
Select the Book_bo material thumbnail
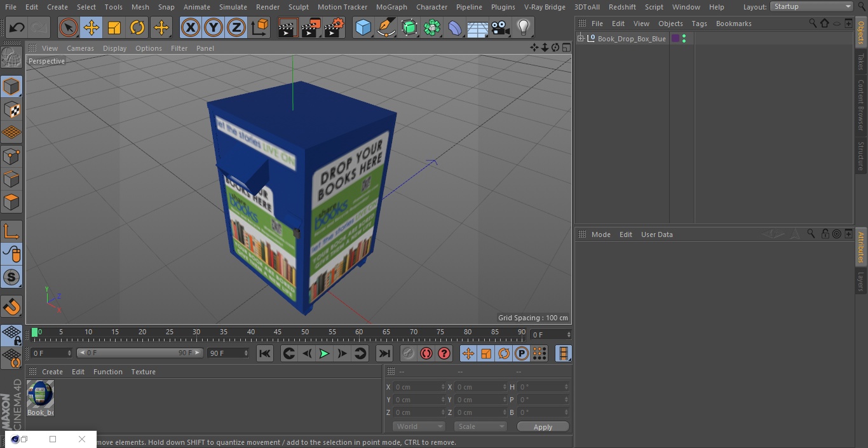tap(40, 394)
